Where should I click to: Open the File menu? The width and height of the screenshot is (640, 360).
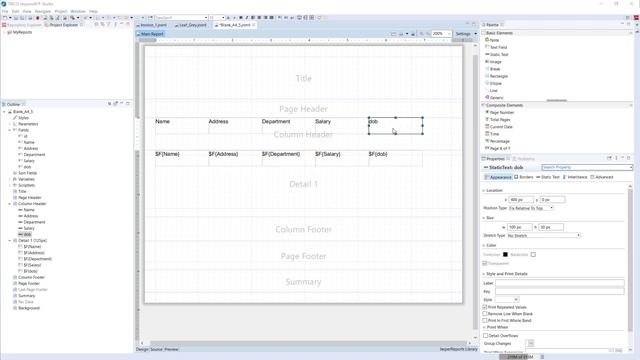pos(5,11)
